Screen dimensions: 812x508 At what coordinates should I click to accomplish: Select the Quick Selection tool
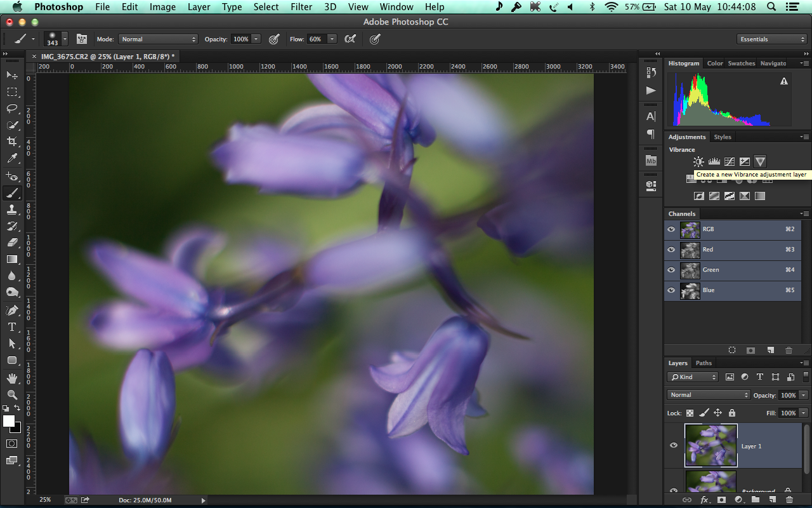(x=12, y=125)
